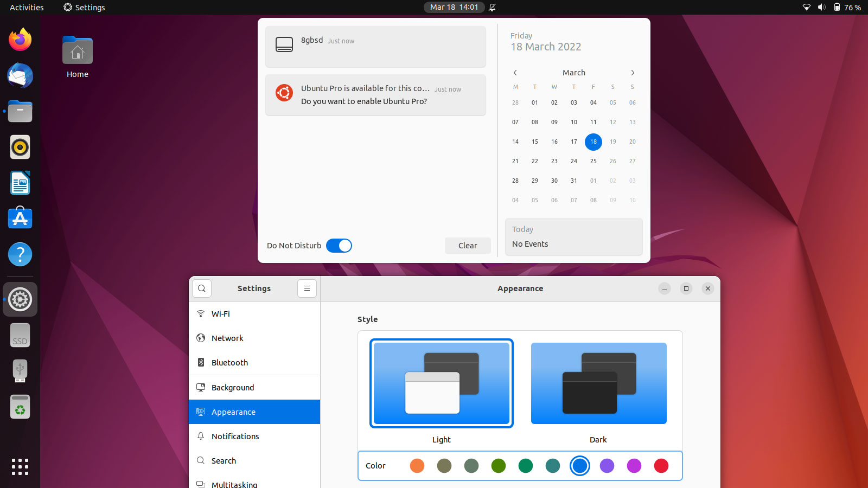Click the Settings gear in the dock
The height and width of the screenshot is (488, 868).
[x=20, y=299]
